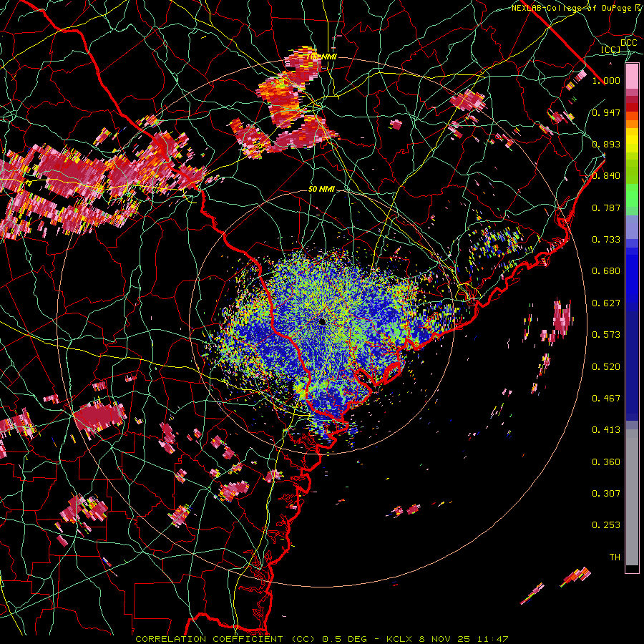
Task: Click the 1.000 value on the color scale
Action: pyautogui.click(x=606, y=80)
